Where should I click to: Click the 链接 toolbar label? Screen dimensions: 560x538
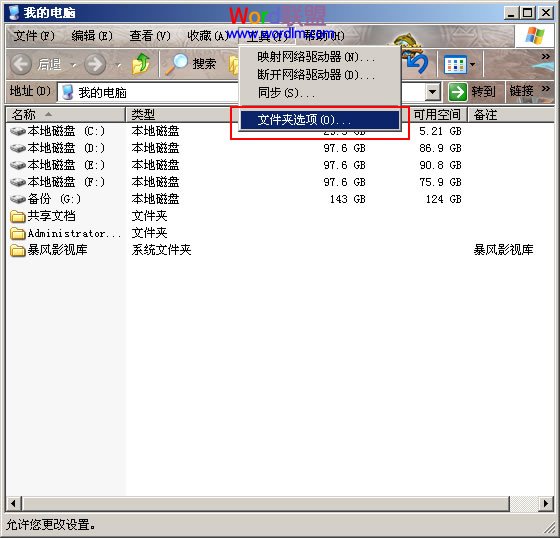click(x=521, y=91)
